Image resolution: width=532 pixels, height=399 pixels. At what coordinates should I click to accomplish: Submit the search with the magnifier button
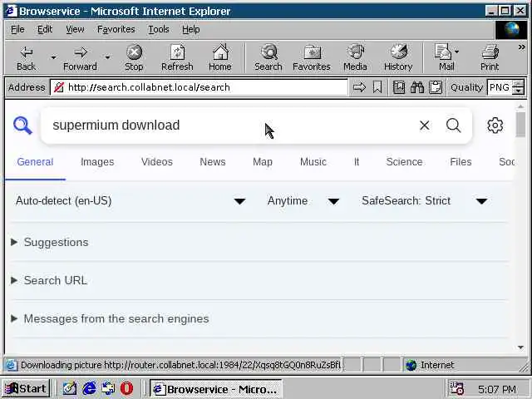(x=453, y=126)
